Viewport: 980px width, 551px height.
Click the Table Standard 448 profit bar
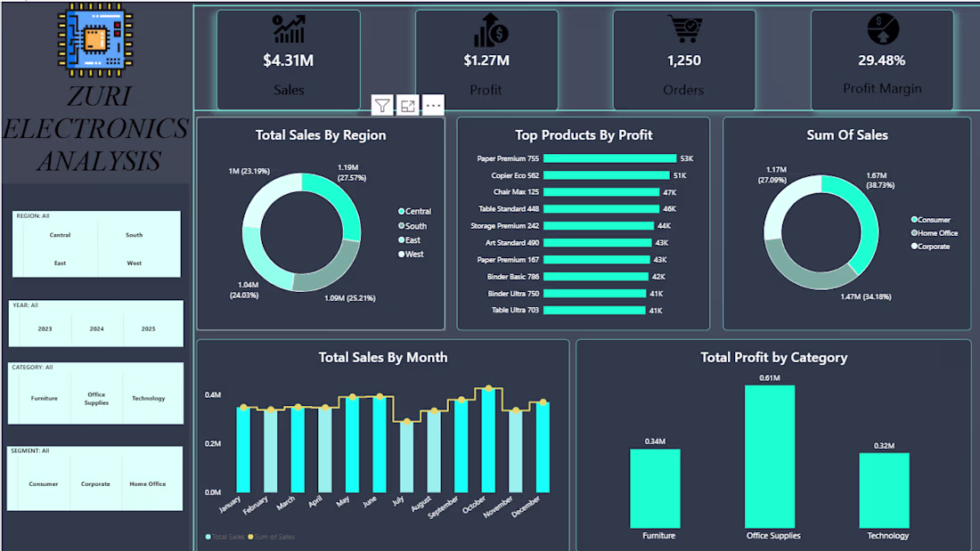pos(601,208)
